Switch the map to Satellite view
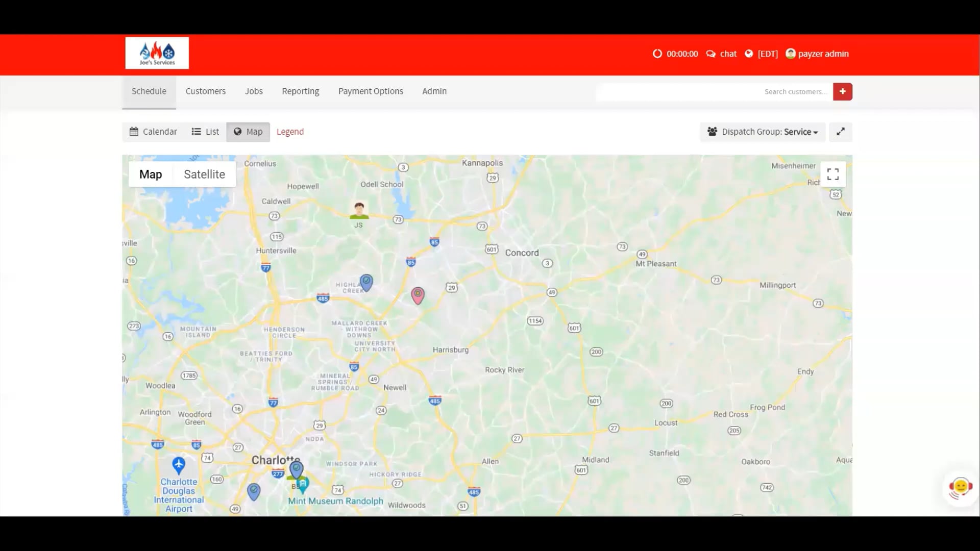The width and height of the screenshot is (980, 551). [x=204, y=174]
